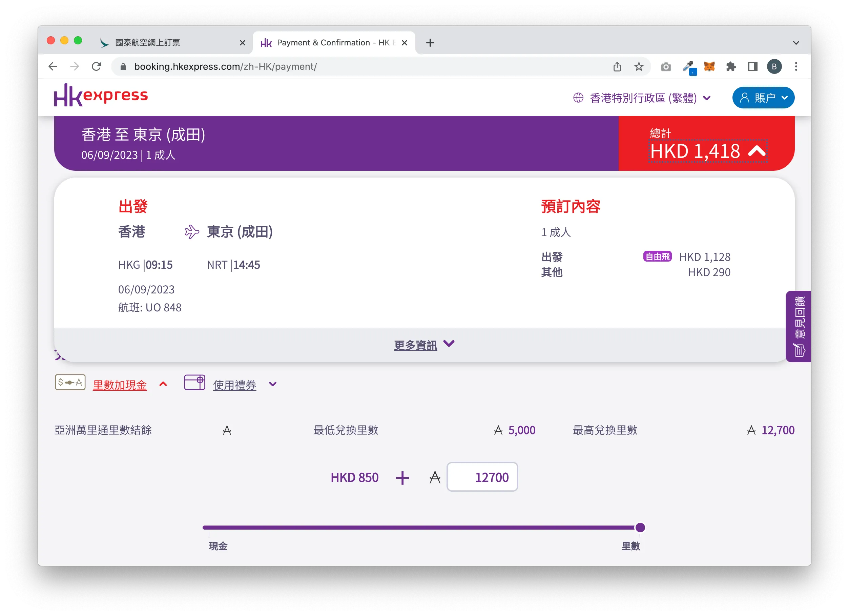
Task: Open the Chrome profile B avatar
Action: (x=774, y=67)
